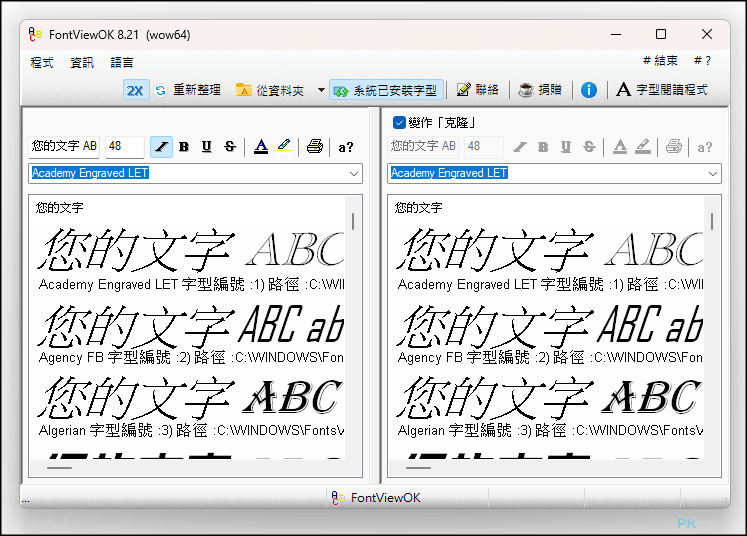Screen dimensions: 747x536
Task: Expand the right Academy Engraved LET font dropdown
Action: click(713, 173)
